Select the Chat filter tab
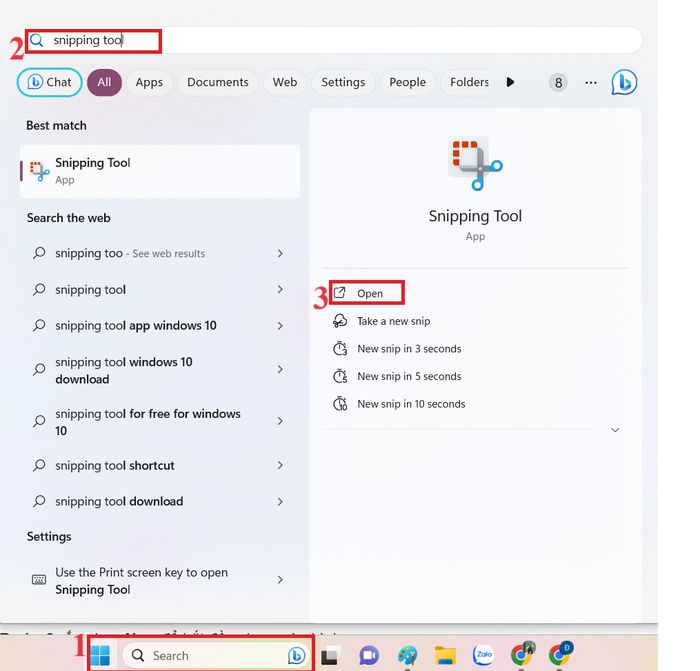This screenshot has height=671, width=700. 50,82
